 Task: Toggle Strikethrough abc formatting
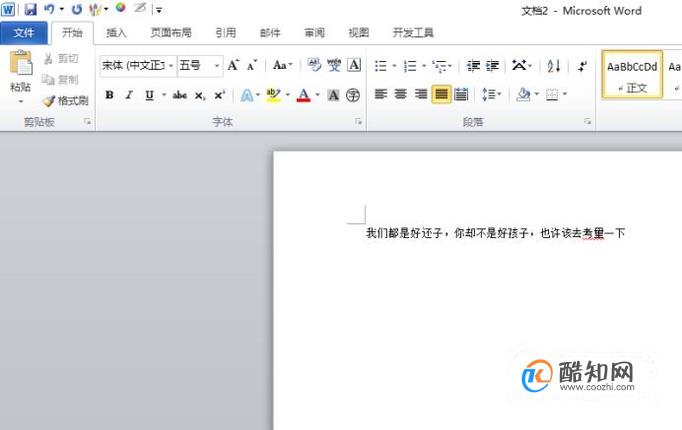(x=180, y=95)
